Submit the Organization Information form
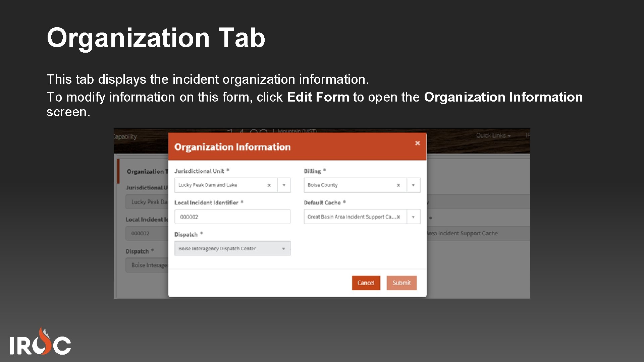Screen dimensions: 644x362 [401, 283]
